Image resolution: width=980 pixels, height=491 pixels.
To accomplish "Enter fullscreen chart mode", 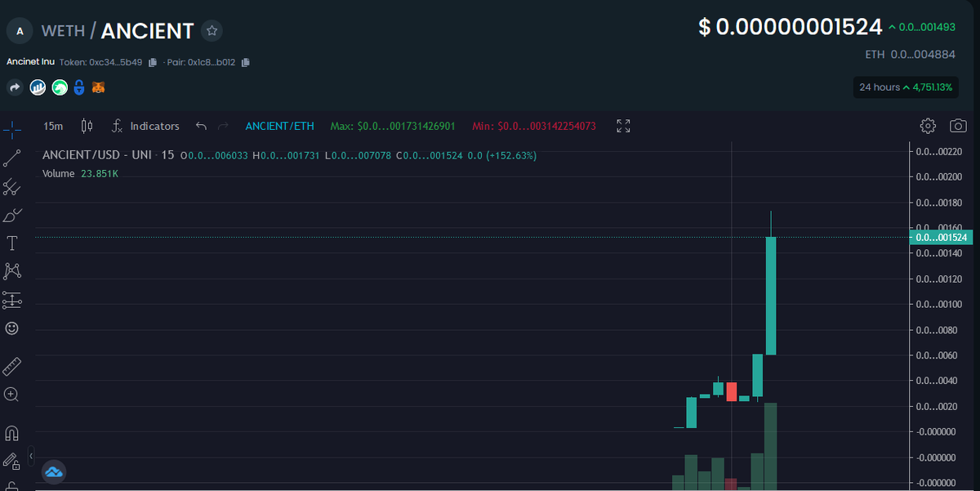I will point(623,126).
